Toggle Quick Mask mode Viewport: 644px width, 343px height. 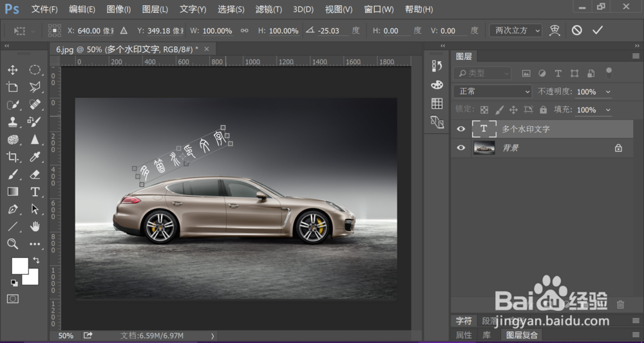[x=13, y=299]
